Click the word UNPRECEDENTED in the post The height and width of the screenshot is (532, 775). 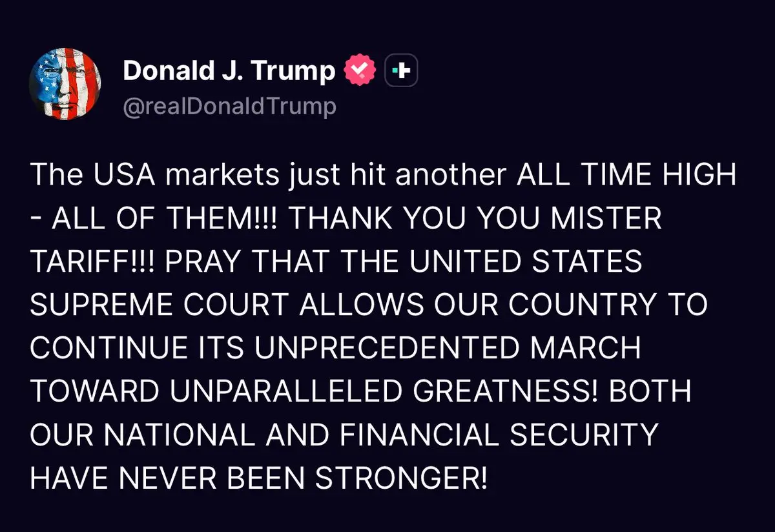(387, 349)
